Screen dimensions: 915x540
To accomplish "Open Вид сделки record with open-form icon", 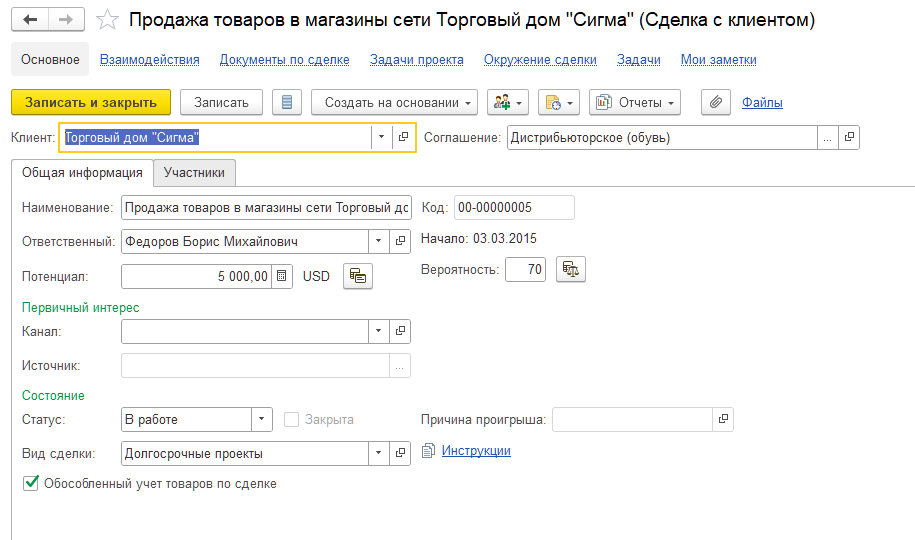I will (400, 453).
